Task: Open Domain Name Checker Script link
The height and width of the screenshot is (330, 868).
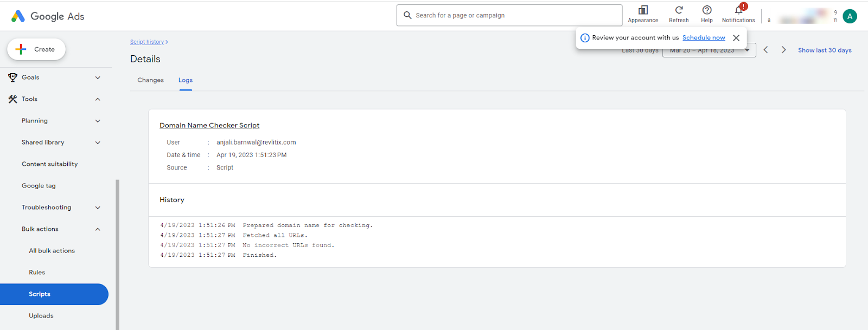Action: pos(209,125)
